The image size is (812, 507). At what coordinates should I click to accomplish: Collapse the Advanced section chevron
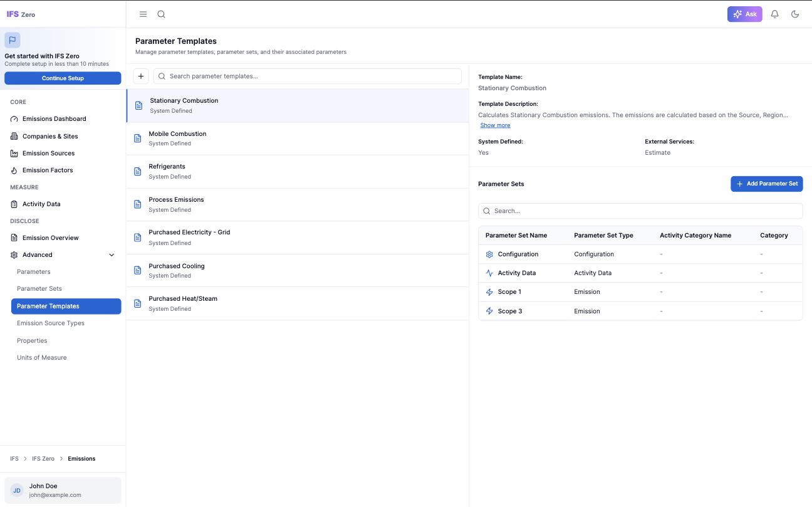[112, 254]
